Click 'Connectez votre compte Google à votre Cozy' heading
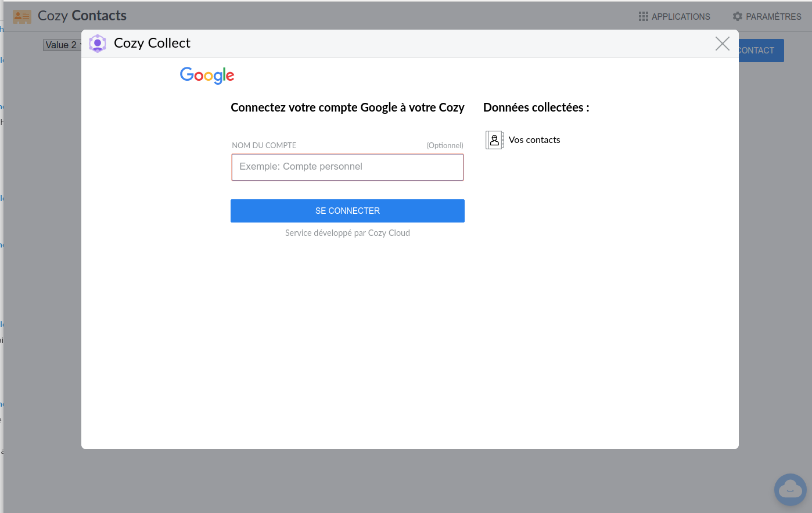This screenshot has height=513, width=812. click(x=347, y=107)
